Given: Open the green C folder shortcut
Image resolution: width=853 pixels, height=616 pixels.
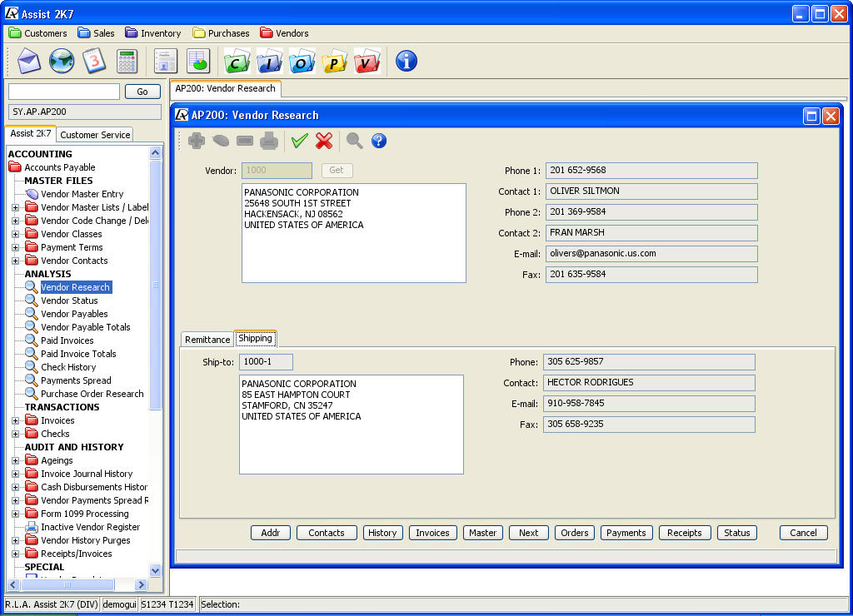Looking at the screenshot, I should 237,61.
